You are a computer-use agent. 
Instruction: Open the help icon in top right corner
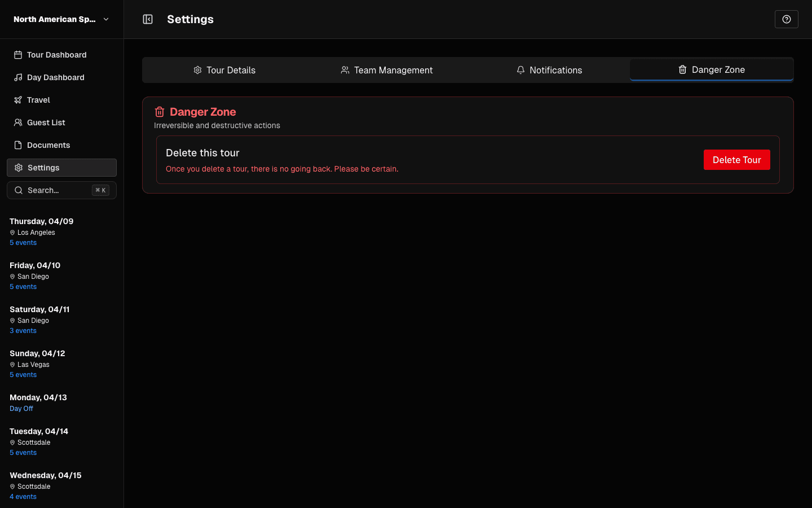(x=787, y=19)
